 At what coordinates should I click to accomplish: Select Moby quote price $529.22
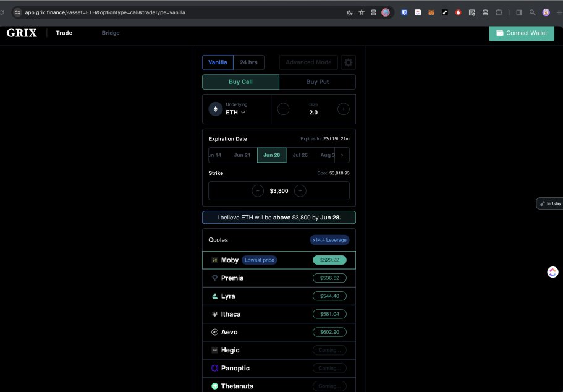coord(329,260)
